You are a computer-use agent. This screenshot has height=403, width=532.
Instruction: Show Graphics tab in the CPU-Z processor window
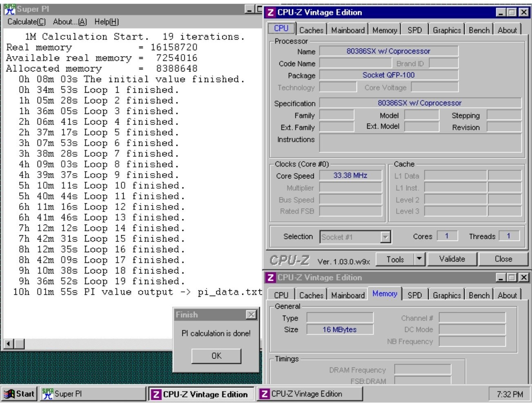coord(447,30)
